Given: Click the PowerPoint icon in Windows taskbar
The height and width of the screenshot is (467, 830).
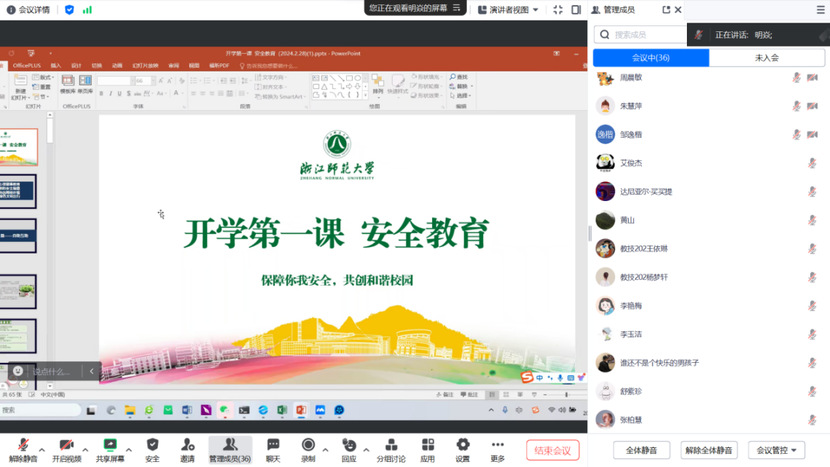Looking at the screenshot, I should (300, 410).
